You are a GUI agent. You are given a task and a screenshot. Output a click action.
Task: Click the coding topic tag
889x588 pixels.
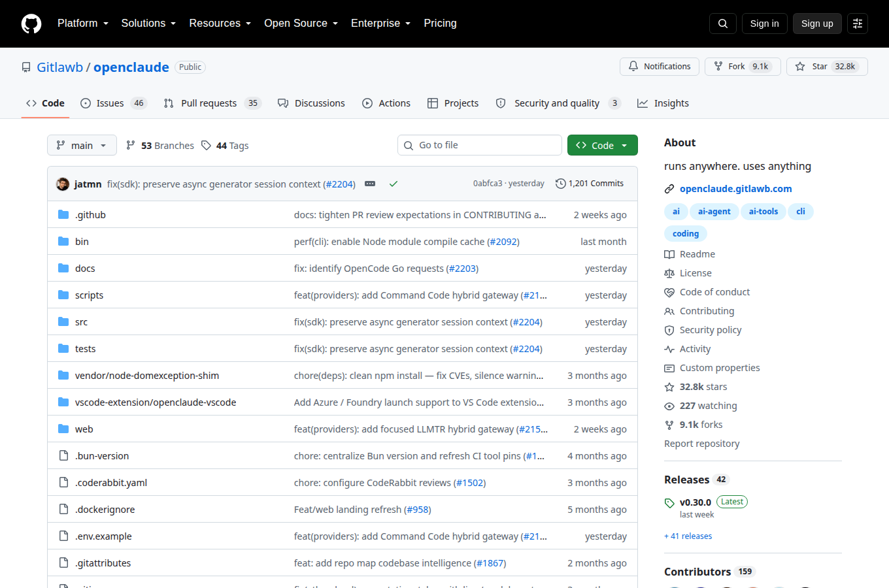(686, 234)
